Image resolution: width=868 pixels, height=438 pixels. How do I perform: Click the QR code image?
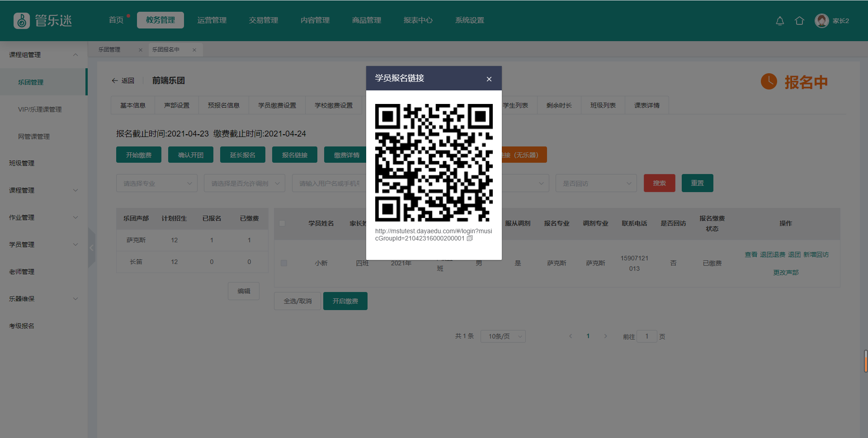pyautogui.click(x=434, y=163)
